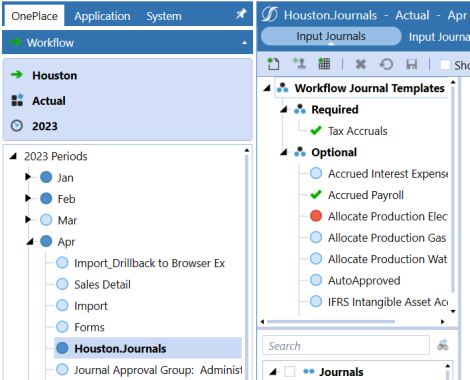The width and height of the screenshot is (470, 380).
Task: Click the create new journal icon
Action: (273, 64)
